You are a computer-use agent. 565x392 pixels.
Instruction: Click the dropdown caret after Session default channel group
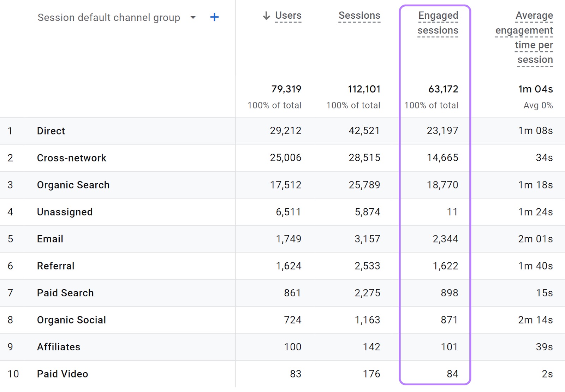tap(193, 18)
